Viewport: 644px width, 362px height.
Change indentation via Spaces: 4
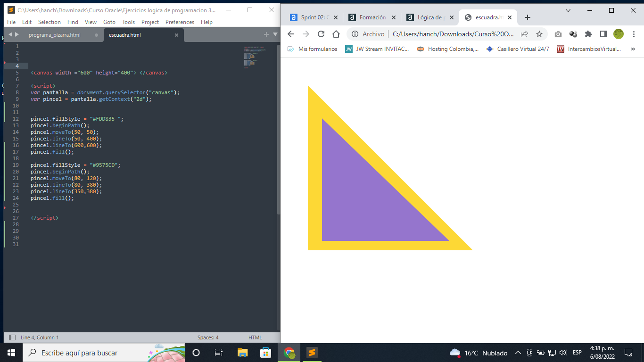coord(208,337)
